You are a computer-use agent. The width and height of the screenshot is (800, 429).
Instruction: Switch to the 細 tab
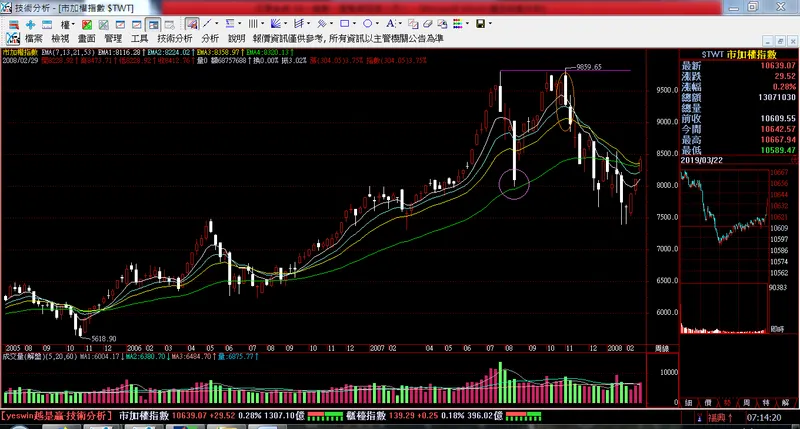tap(689, 402)
